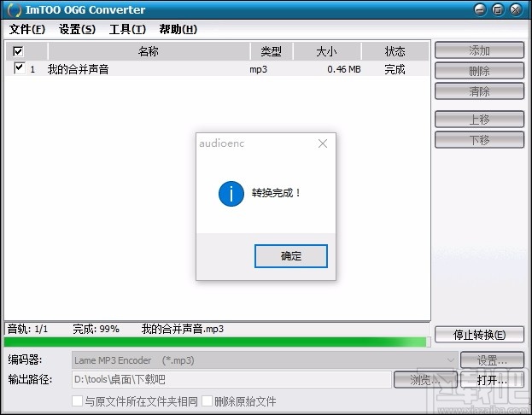Open the 帮助(H) menu
The height and width of the screenshot is (415, 532).
[x=178, y=30]
